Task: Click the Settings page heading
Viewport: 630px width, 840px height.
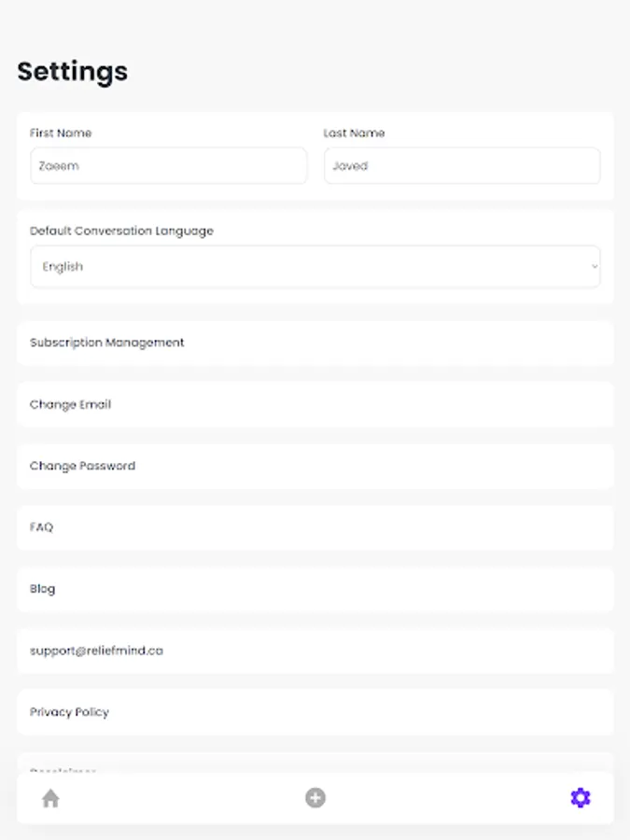Action: [x=73, y=72]
